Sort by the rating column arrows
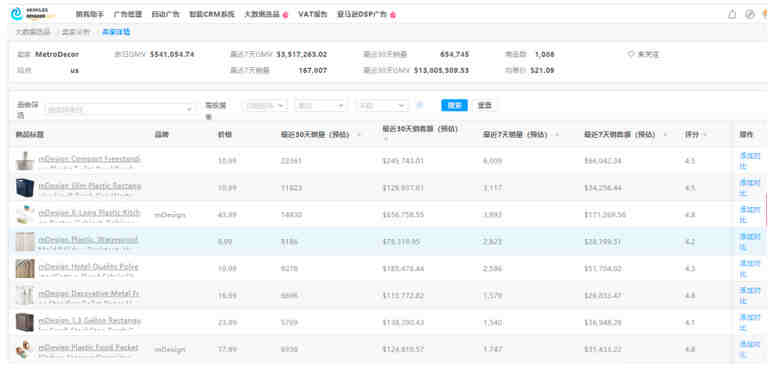782x388 pixels. (x=705, y=135)
